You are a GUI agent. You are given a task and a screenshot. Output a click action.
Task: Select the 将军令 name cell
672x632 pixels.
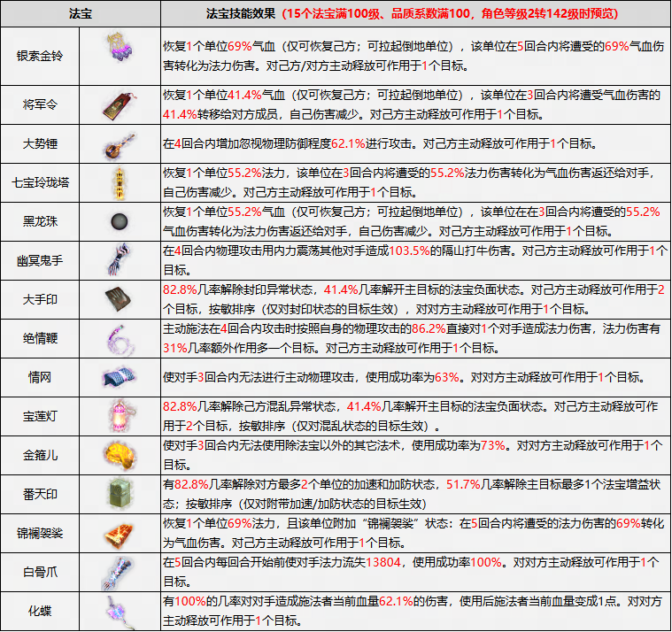(x=40, y=105)
